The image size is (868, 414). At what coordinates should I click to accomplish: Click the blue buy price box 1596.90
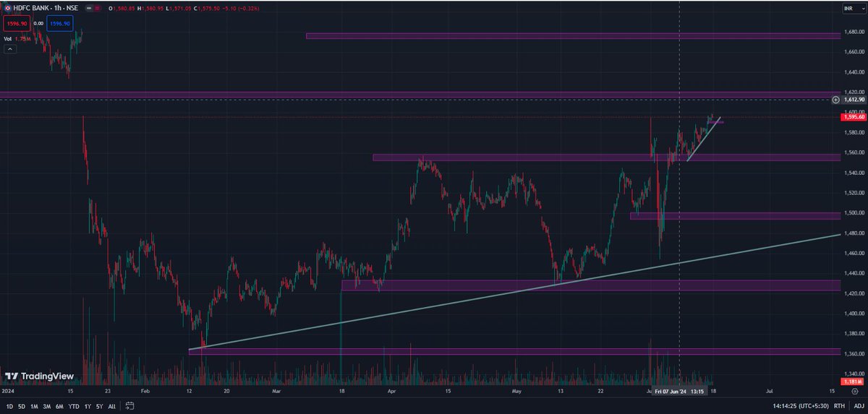pyautogui.click(x=59, y=23)
